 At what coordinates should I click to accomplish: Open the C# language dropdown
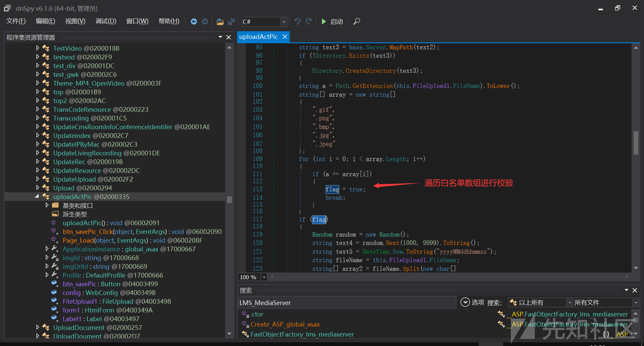click(284, 22)
